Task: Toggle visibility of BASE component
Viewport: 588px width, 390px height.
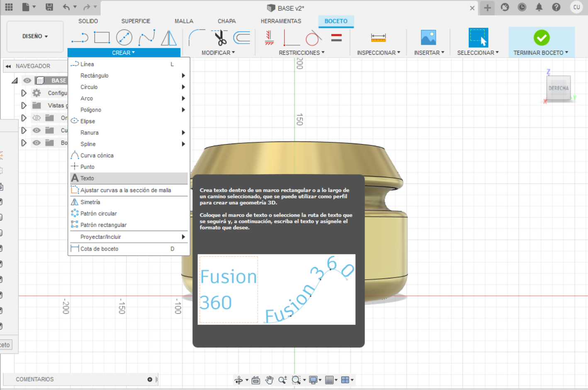Action: click(x=27, y=80)
